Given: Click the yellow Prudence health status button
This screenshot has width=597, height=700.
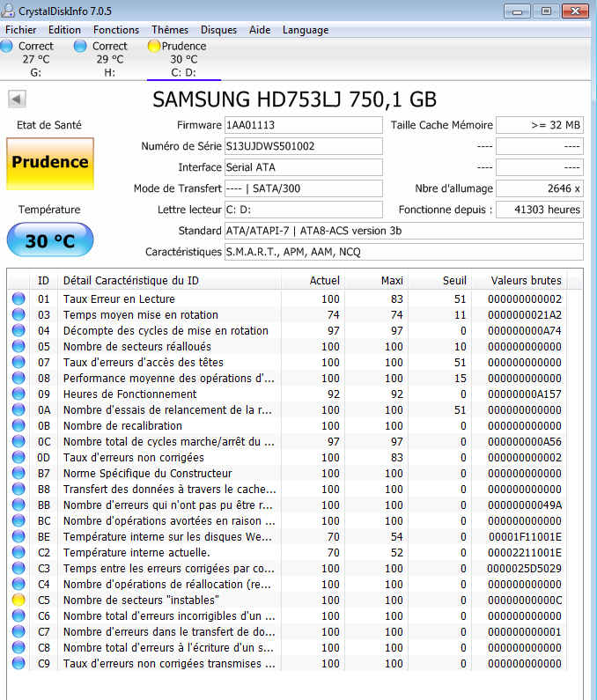Looking at the screenshot, I should (50, 164).
